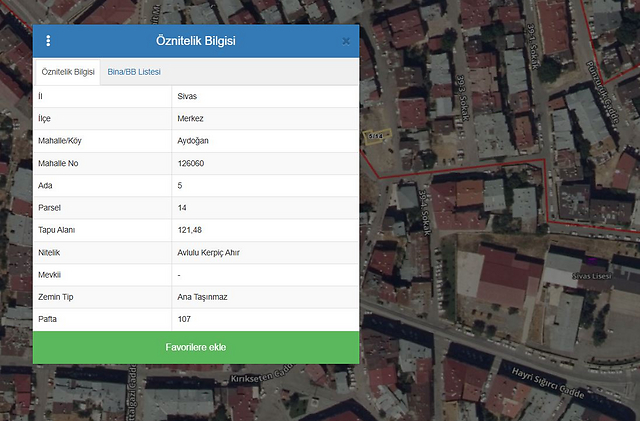This screenshot has width=640, height=421.
Task: Select the Öznitelik Bilgisi tab
Action: (68, 72)
